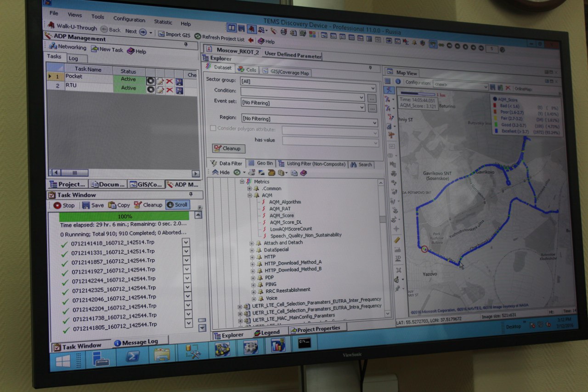The image size is (588, 392).
Task: Toggle the Consider polygon attribute checkbox
Action: point(213,128)
